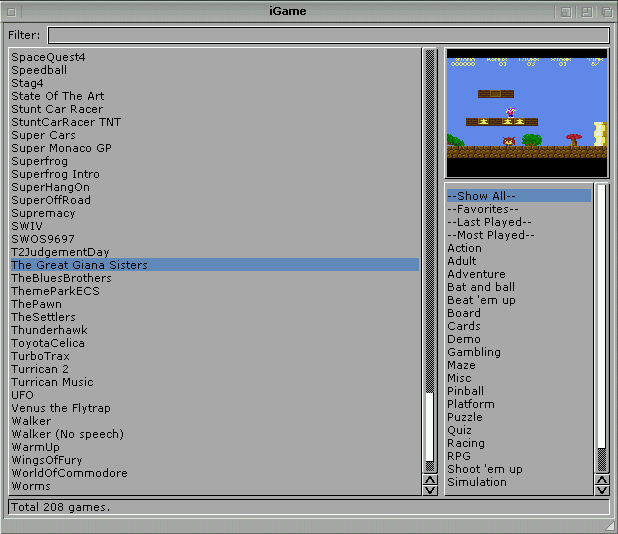Screen dimensions: 618x534
Task: Select --Last Played-- in genre list
Action: point(489,222)
